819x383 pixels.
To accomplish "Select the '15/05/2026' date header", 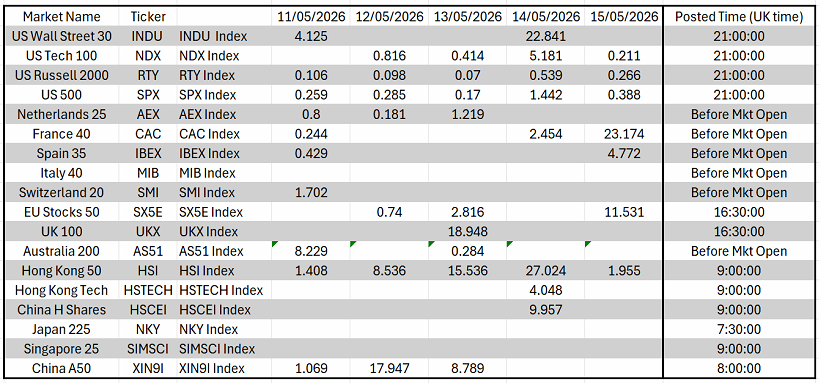I will click(x=624, y=17).
